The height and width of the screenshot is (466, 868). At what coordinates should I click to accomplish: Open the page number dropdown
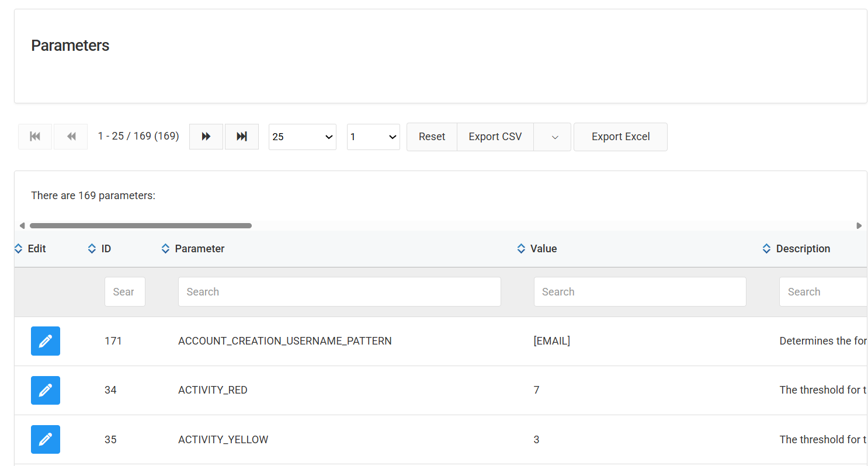tap(373, 137)
